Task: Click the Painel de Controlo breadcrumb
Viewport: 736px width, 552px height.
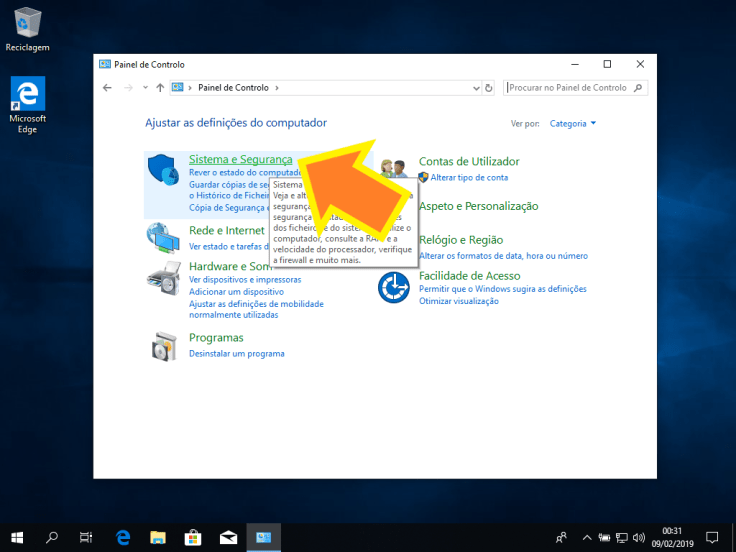Action: point(233,88)
